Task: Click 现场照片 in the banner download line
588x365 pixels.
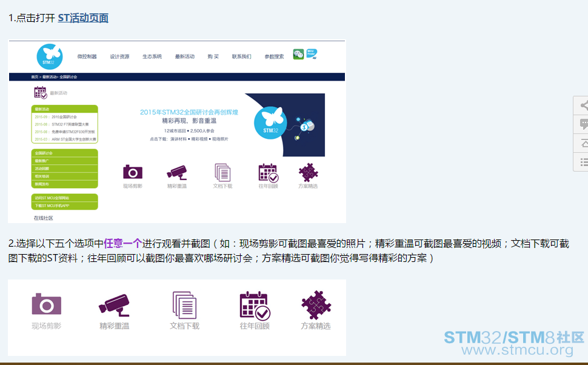Action: click(x=220, y=139)
